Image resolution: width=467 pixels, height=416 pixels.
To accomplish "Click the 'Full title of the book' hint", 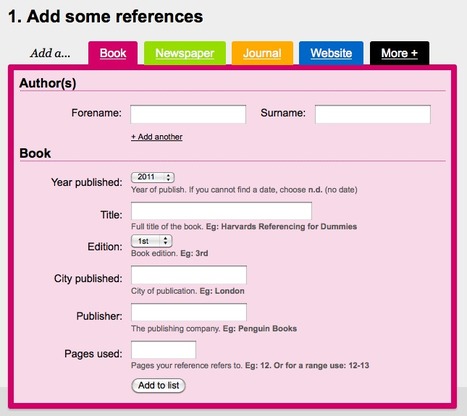I will click(244, 227).
